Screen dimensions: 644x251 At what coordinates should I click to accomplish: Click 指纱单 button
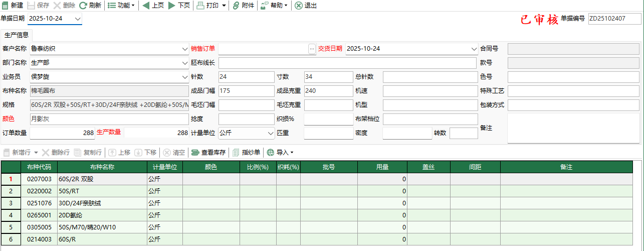(x=246, y=152)
